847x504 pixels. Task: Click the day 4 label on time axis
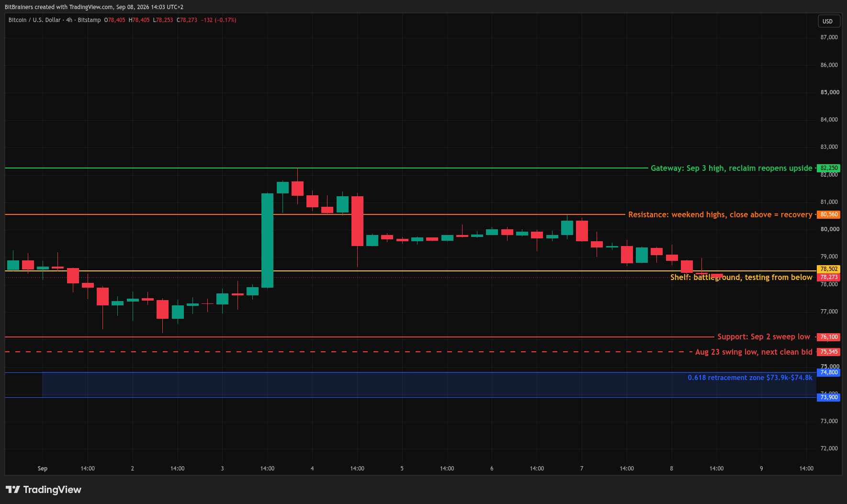[312, 469]
